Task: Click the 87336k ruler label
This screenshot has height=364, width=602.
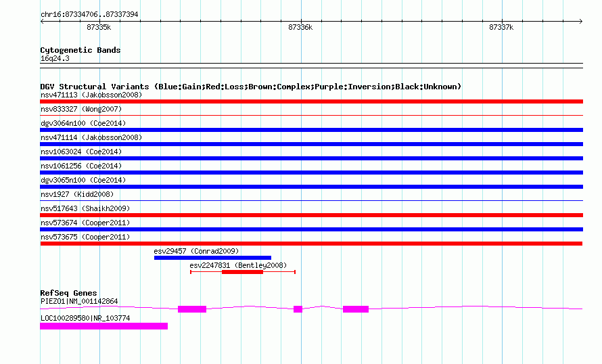Action: pos(300,27)
